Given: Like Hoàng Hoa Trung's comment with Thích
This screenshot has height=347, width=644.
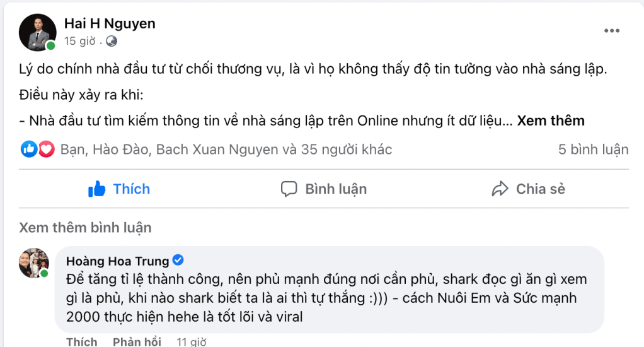Looking at the screenshot, I should pyautogui.click(x=82, y=342).
